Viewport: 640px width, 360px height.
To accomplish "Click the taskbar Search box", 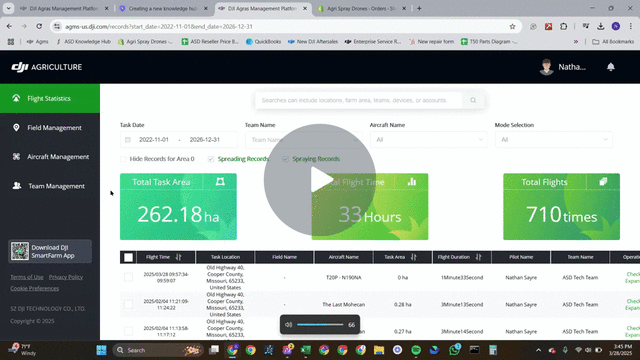I will (158, 350).
